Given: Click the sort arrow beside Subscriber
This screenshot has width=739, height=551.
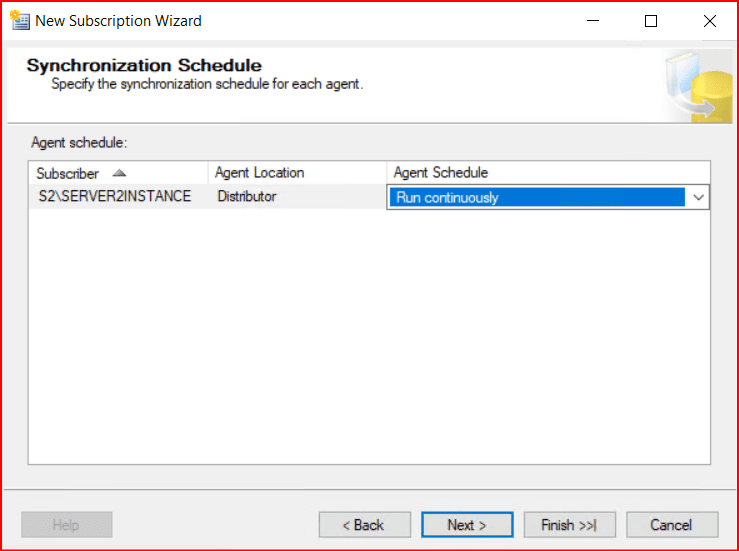Looking at the screenshot, I should pyautogui.click(x=120, y=173).
